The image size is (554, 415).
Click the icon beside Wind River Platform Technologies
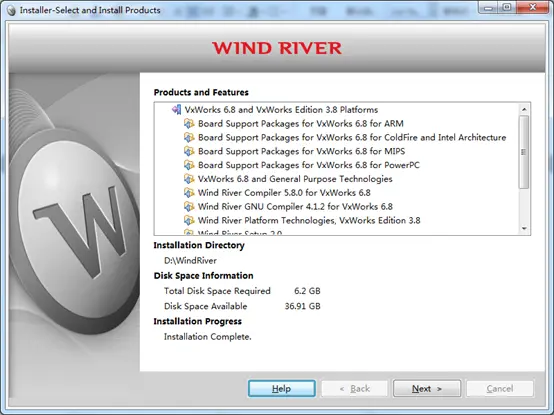coord(189,220)
